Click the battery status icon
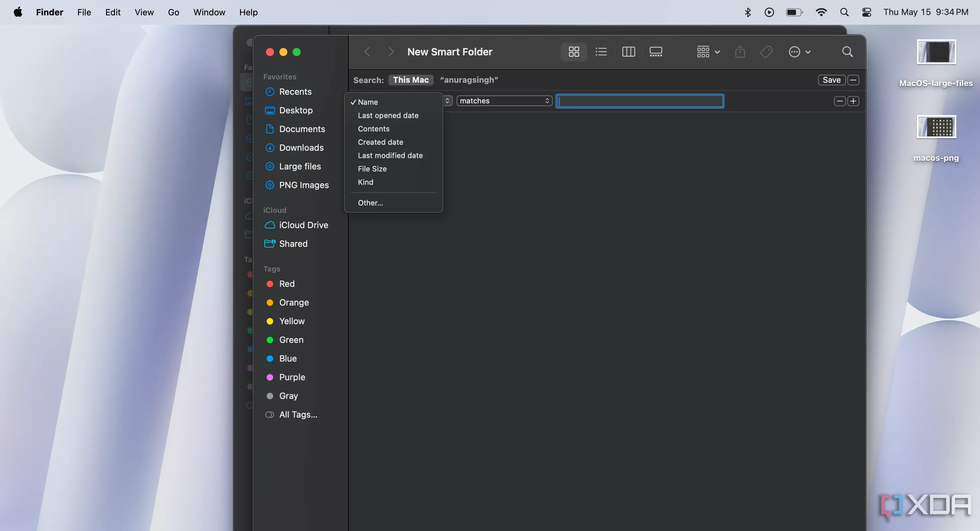 (794, 12)
